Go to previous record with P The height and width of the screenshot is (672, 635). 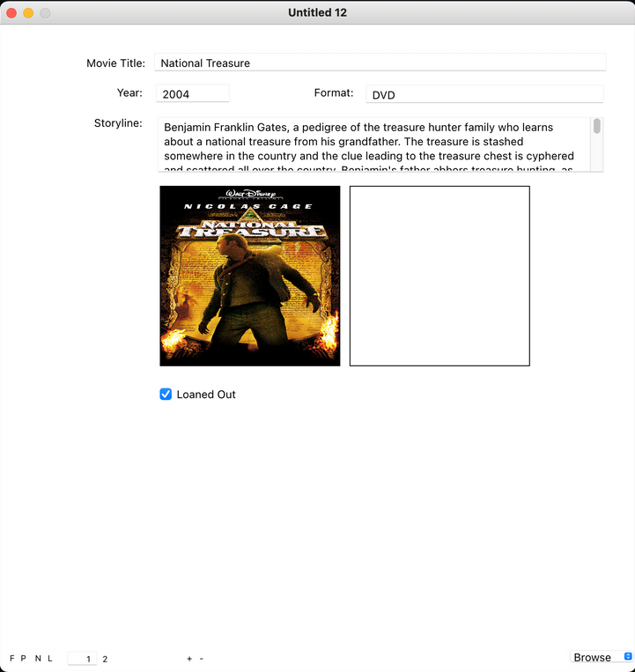[24, 658]
